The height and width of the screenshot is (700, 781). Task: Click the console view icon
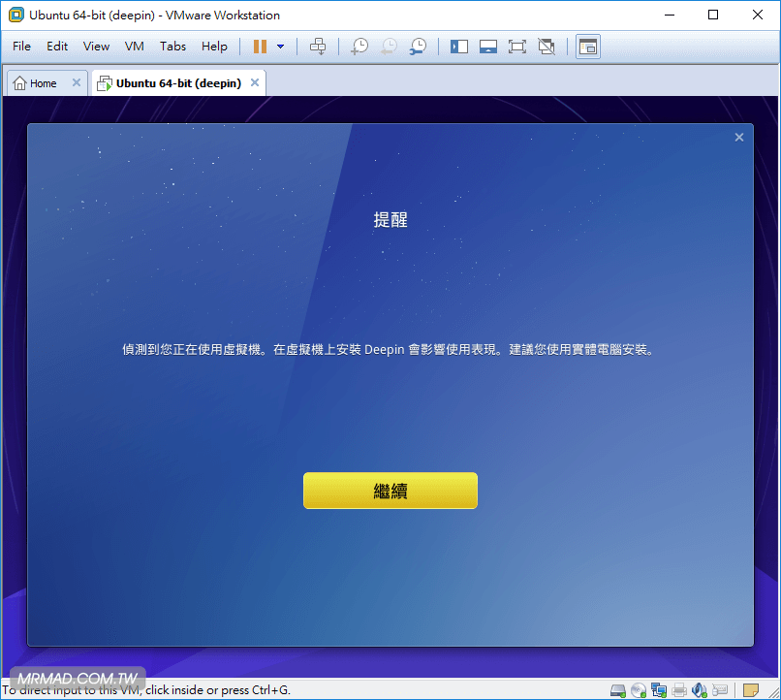point(588,47)
